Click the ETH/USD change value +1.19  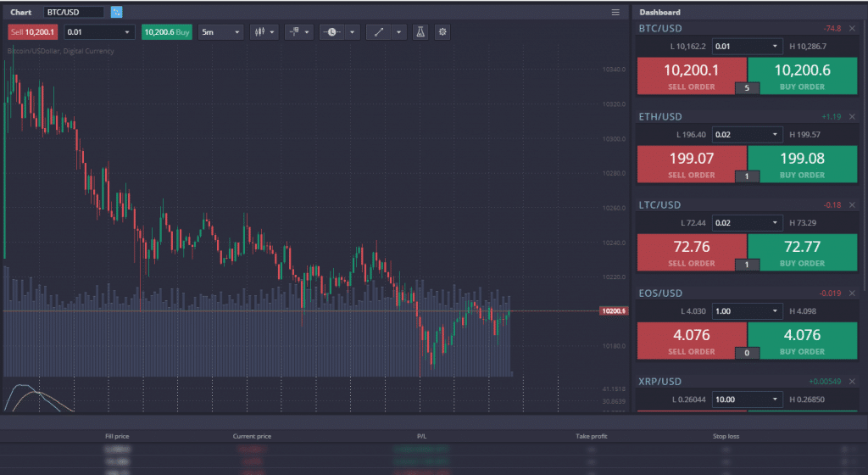click(x=832, y=117)
